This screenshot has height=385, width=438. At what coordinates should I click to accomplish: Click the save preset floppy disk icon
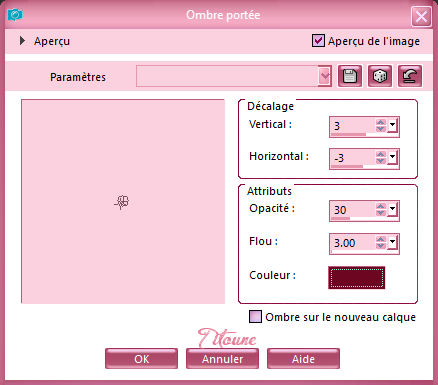(350, 76)
